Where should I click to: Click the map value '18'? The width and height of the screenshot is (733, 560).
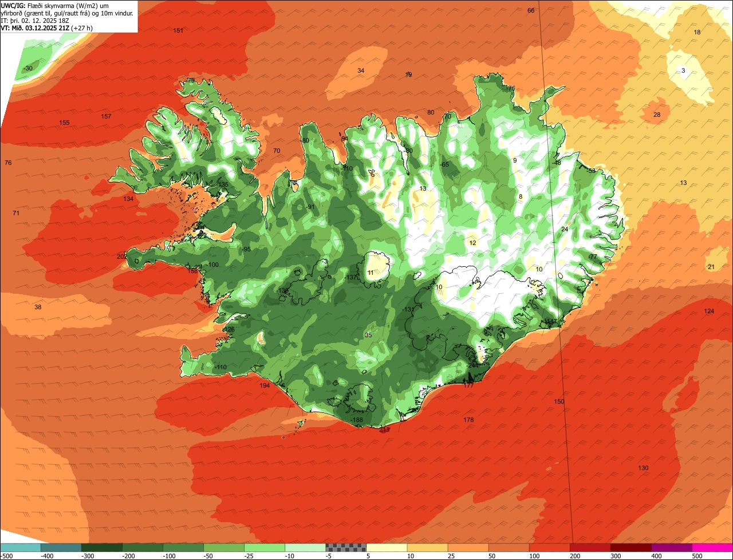click(697, 32)
